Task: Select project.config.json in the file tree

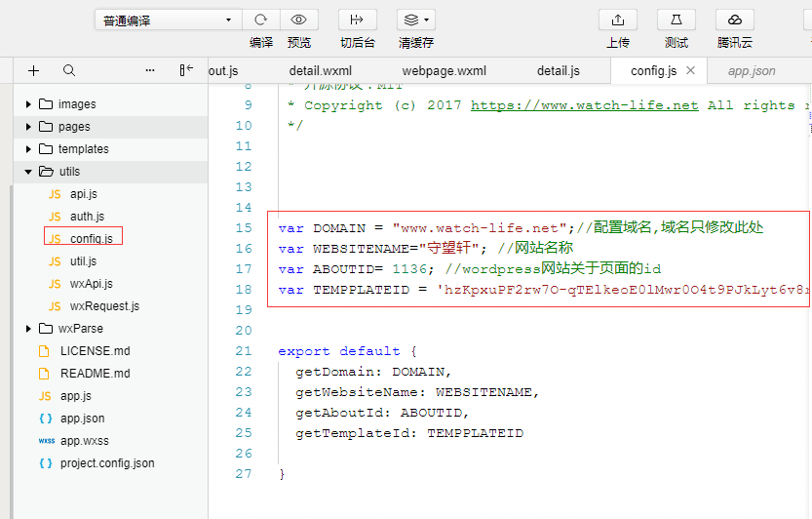Action: point(106,463)
